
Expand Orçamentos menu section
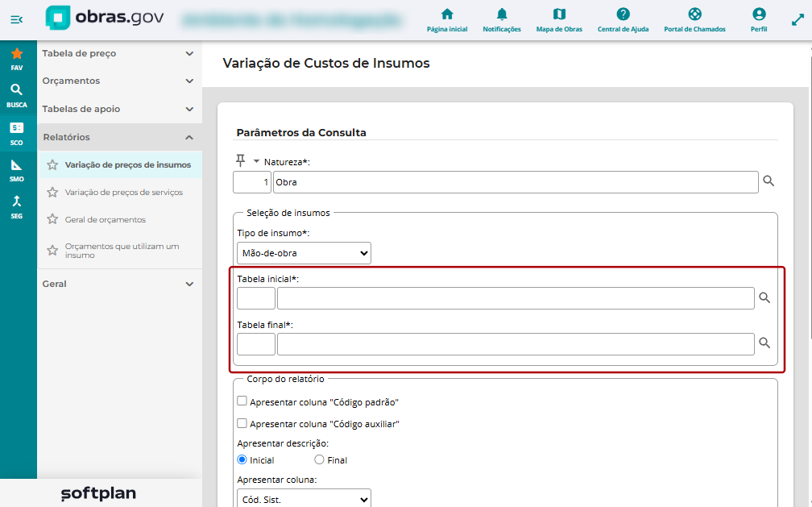(118, 81)
